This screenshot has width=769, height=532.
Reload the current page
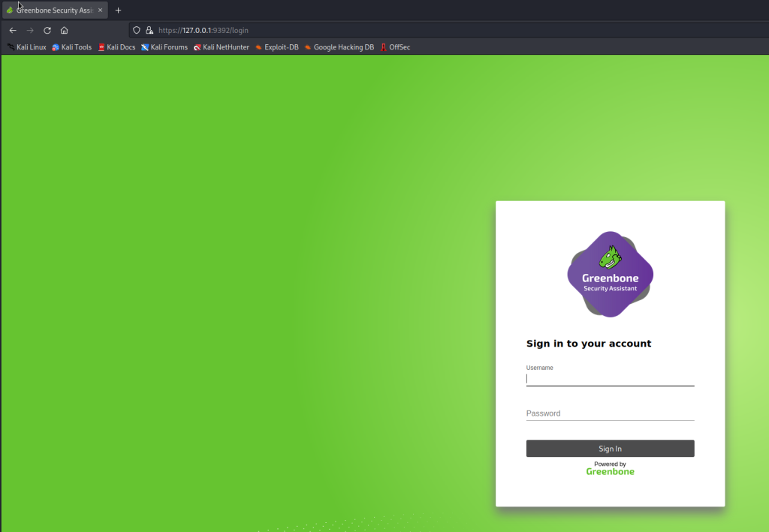point(47,30)
